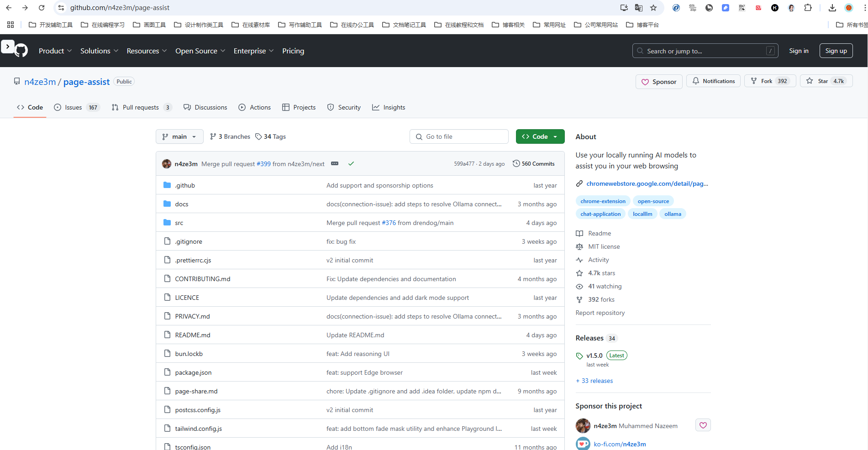
Task: View the 560 Commits history
Action: pyautogui.click(x=534, y=163)
